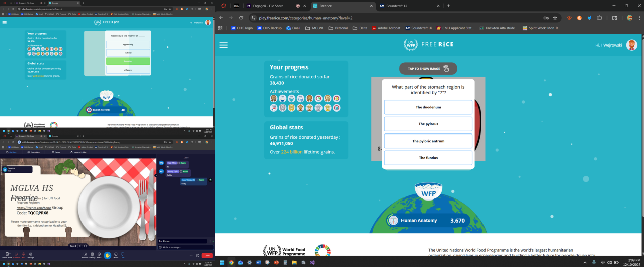Choose the answer The pylorus
Viewport: 644px width, 267px height.
(428, 124)
